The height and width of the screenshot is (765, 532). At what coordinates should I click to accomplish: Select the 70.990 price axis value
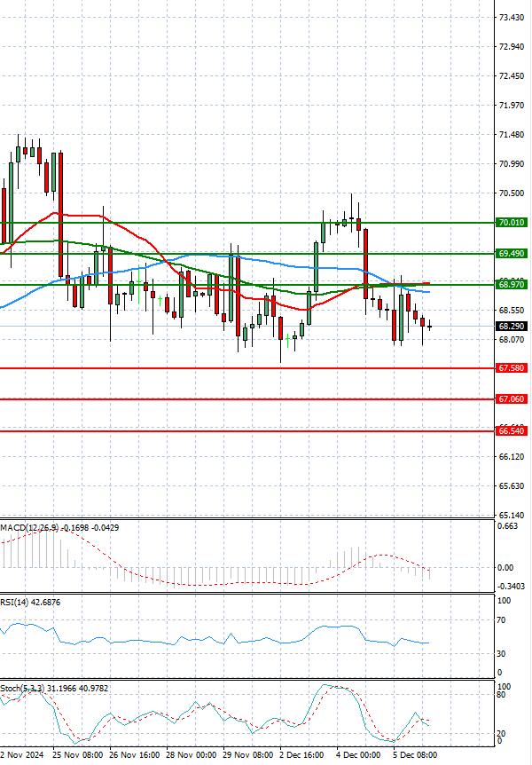(512, 164)
